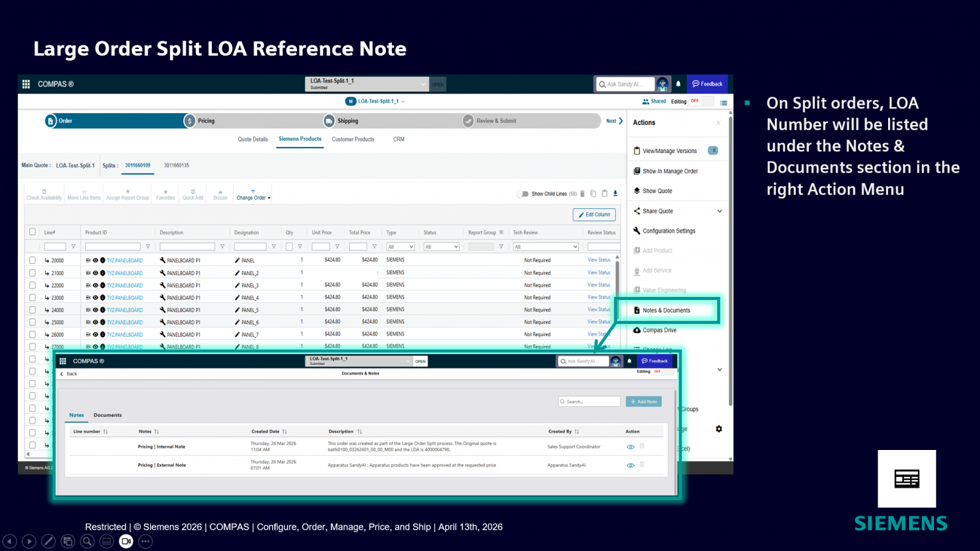
Task: Toggle the Show Child Lines switch
Action: [522, 194]
